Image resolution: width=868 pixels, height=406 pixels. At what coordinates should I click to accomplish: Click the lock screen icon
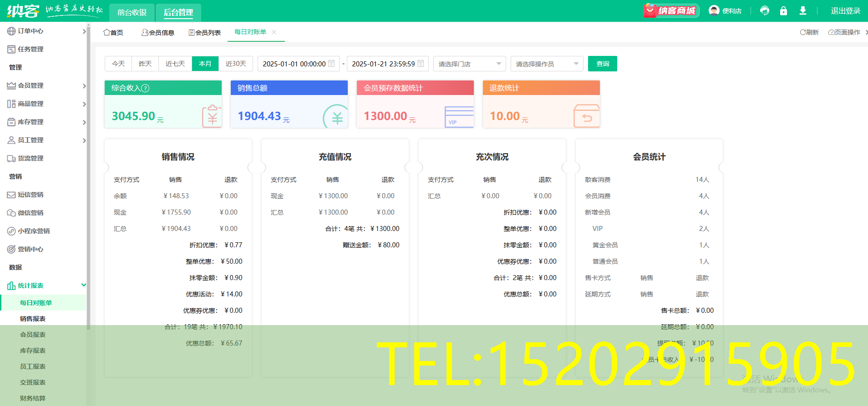click(x=783, y=10)
